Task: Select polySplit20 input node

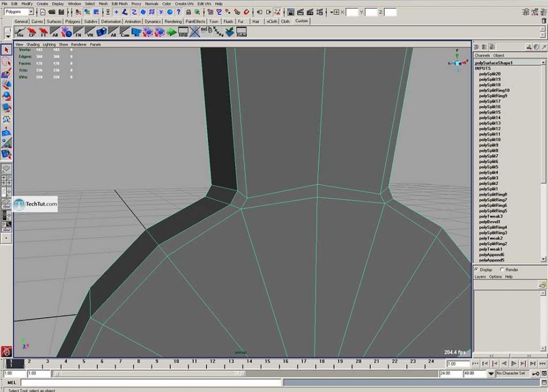Action: coord(490,74)
